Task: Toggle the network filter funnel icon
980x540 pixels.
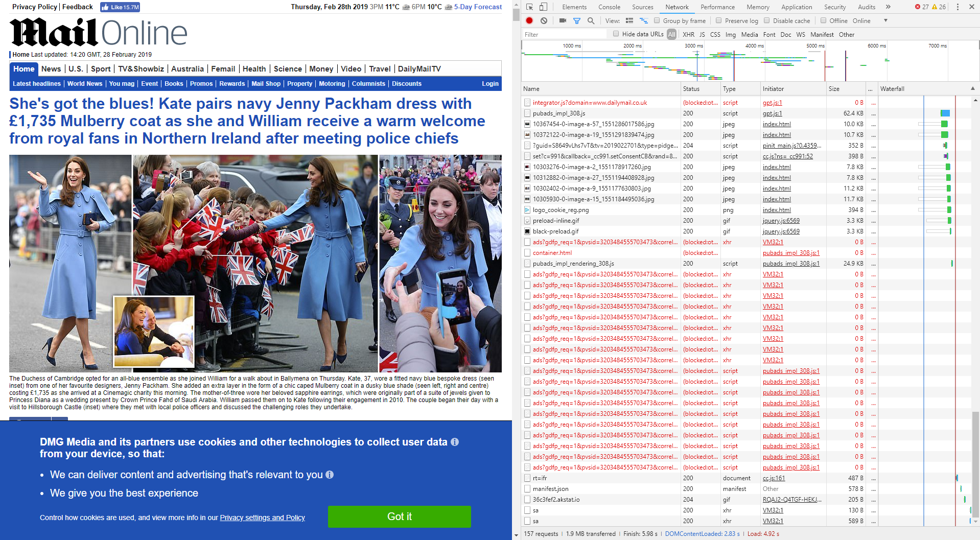Action: (x=577, y=21)
